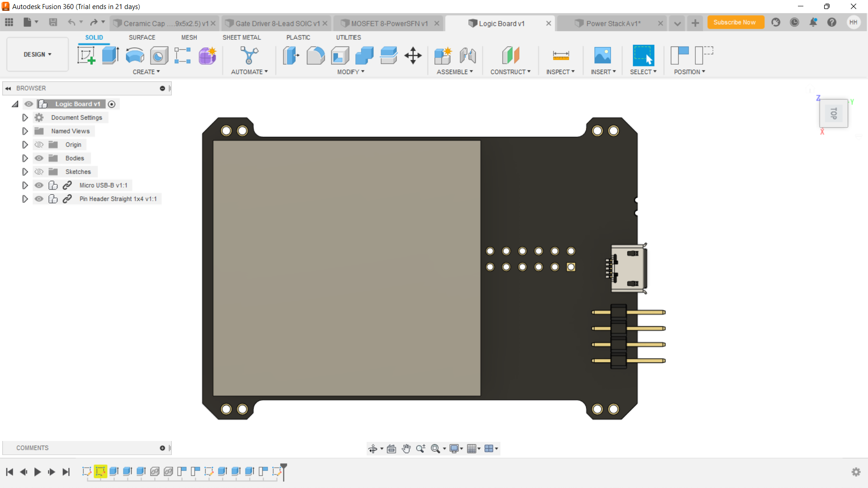Click the Joint tool in Assemble
The image size is (868, 488).
click(467, 56)
